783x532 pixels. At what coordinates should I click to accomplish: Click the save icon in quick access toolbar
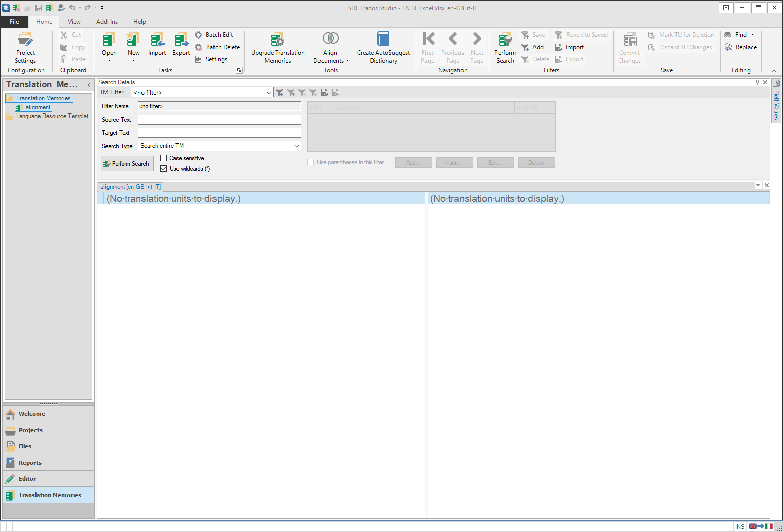pyautogui.click(x=39, y=8)
